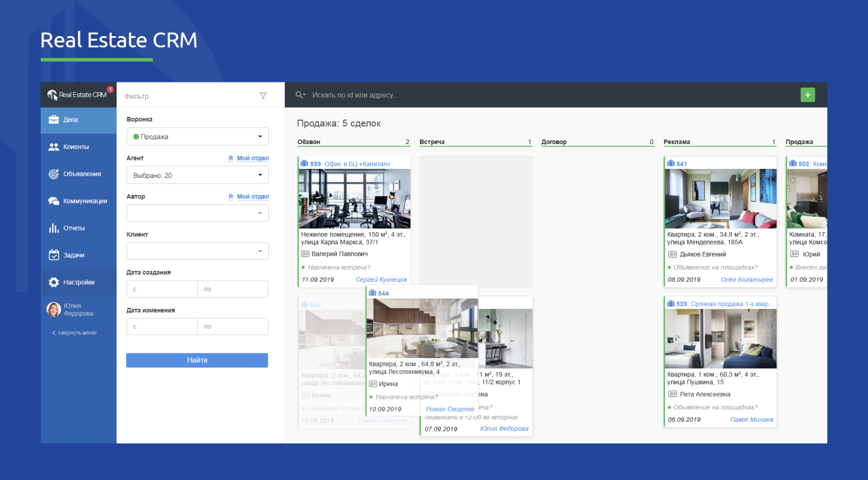The height and width of the screenshot is (480, 868).
Task: Click the green plus add button
Action: click(808, 95)
